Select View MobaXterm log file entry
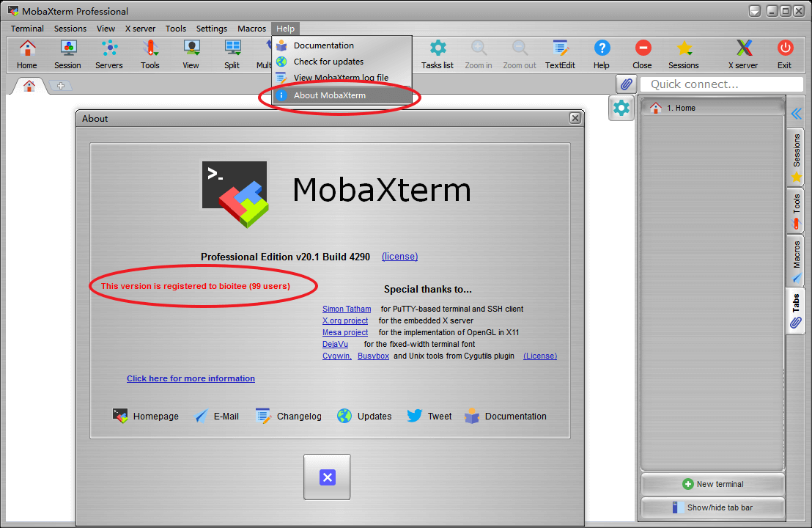 pos(342,78)
